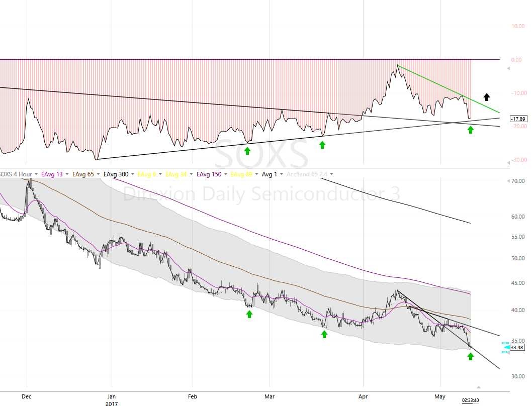This screenshot has width=532, height=406.
Task: Select the EAvg 150 indicator label
Action: 209,174
